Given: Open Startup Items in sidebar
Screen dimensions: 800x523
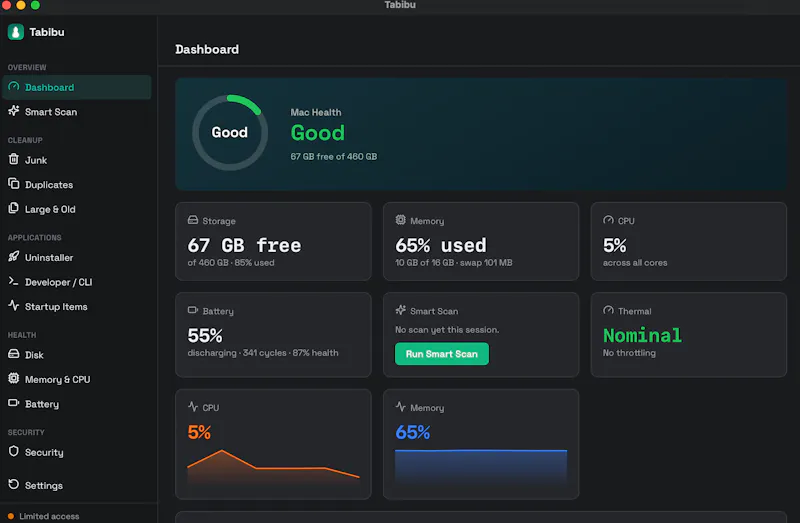Looking at the screenshot, I should (77, 307).
